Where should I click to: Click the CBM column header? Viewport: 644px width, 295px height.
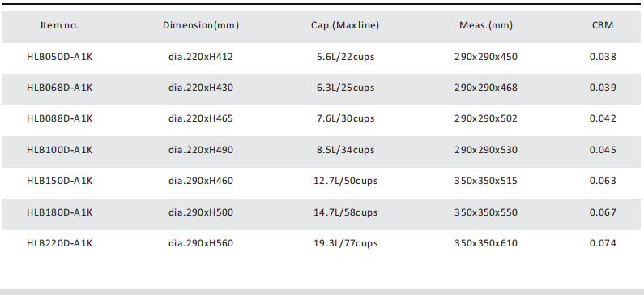click(603, 25)
